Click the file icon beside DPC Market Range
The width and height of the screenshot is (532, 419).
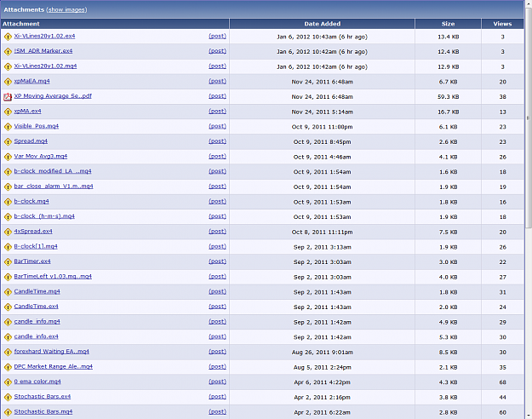(8, 367)
